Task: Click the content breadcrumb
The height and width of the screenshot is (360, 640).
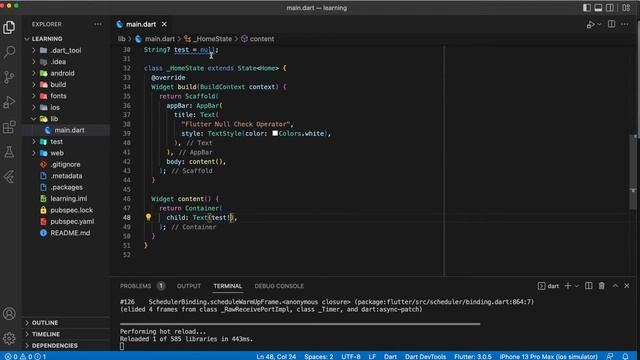Action: [258, 39]
